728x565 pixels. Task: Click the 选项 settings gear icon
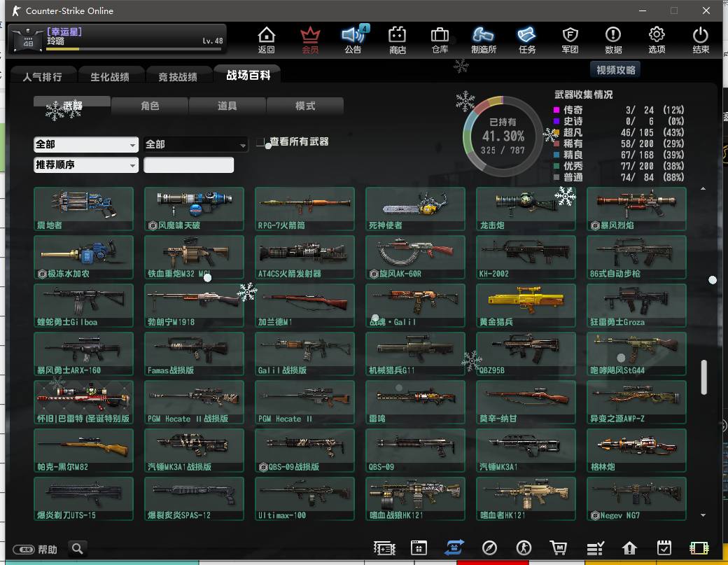point(657,40)
